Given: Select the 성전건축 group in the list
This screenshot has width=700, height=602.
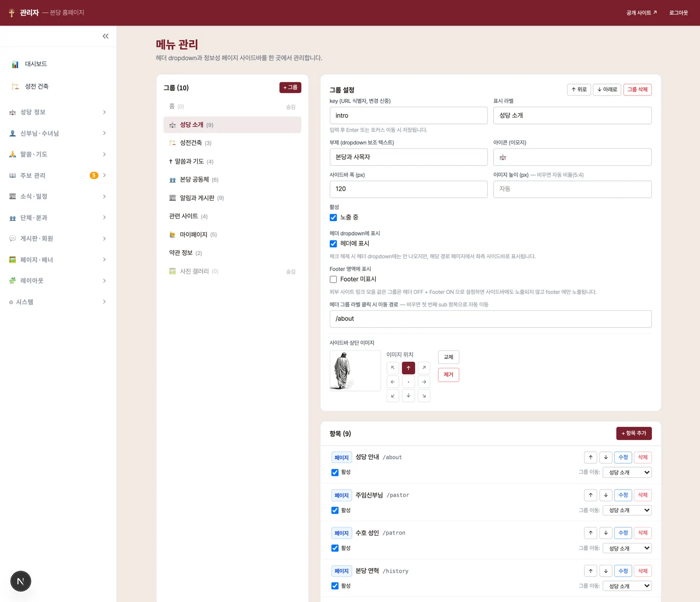Looking at the screenshot, I should 232,143.
